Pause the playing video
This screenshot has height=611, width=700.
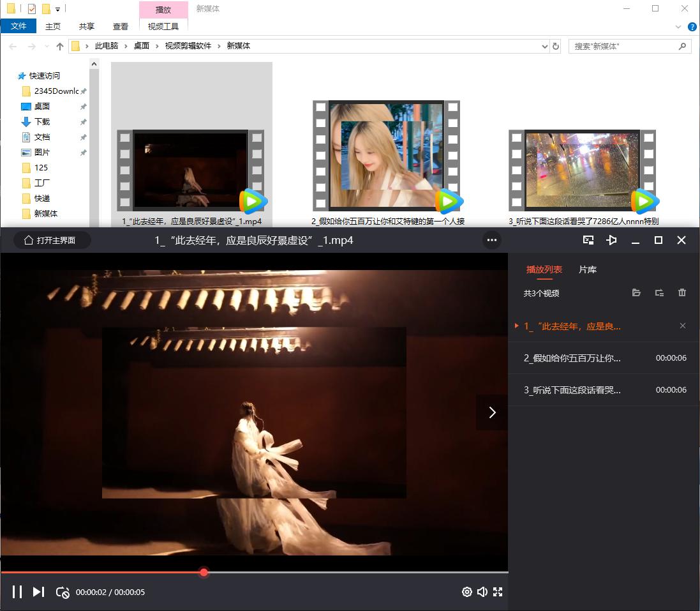pos(17,592)
